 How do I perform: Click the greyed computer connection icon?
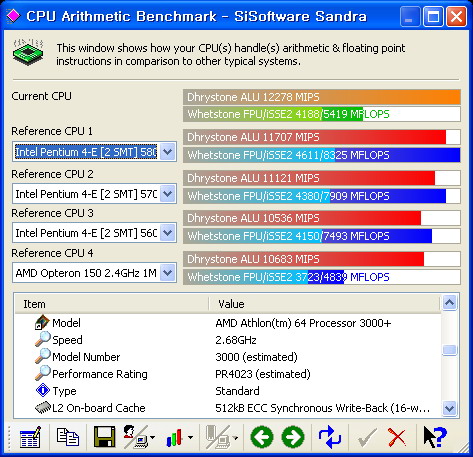217,437
